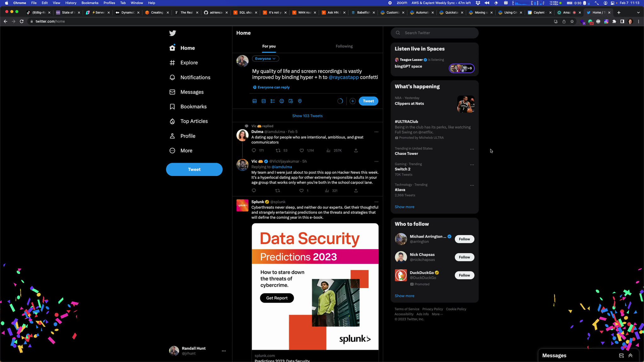
Task: Select the For you tab
Action: coord(269,46)
